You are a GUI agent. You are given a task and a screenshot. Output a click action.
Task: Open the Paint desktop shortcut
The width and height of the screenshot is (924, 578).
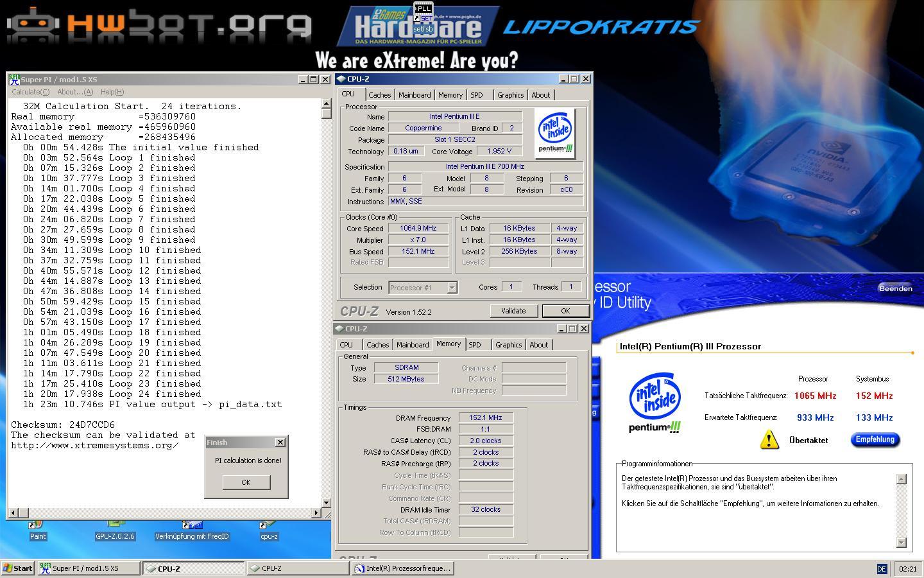pos(37,530)
